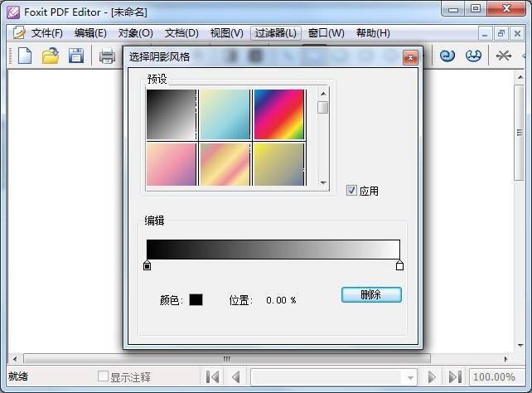Click the horizontal scrollbar thumb
The height and width of the screenshot is (393, 532).
227,359
